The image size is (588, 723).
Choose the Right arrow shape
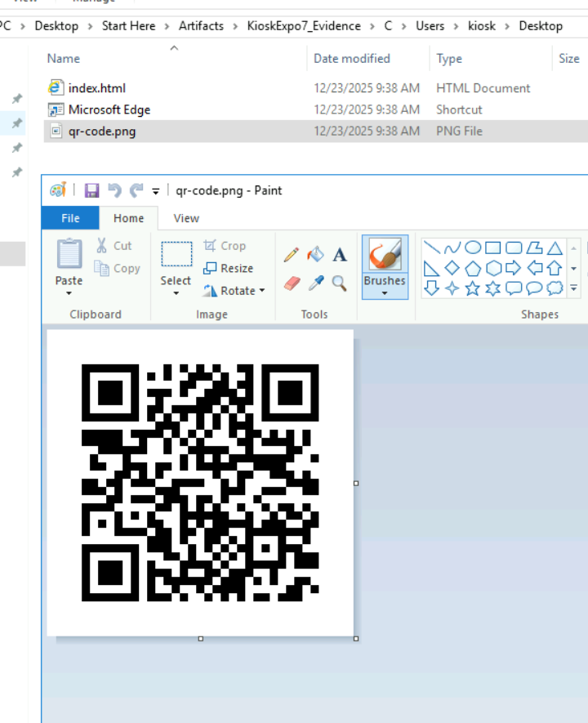pos(514,268)
